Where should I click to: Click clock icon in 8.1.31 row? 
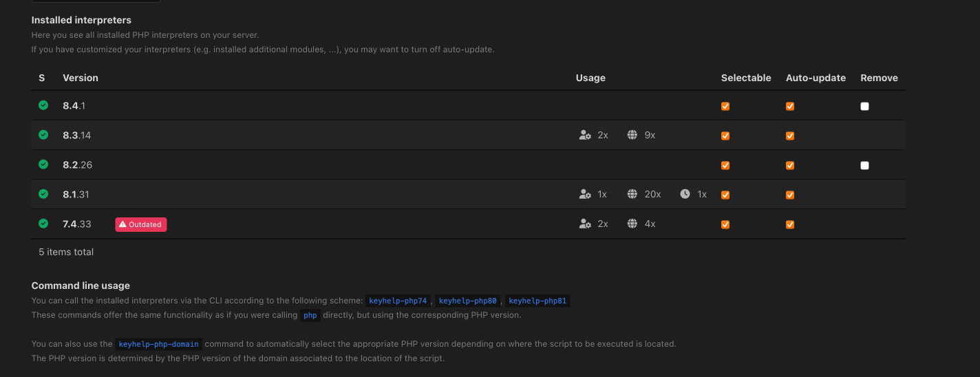(x=685, y=195)
